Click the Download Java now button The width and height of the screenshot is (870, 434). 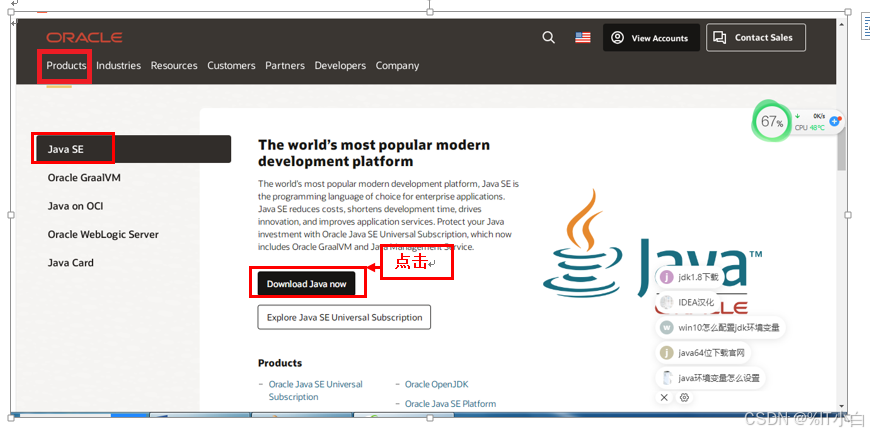tap(306, 284)
